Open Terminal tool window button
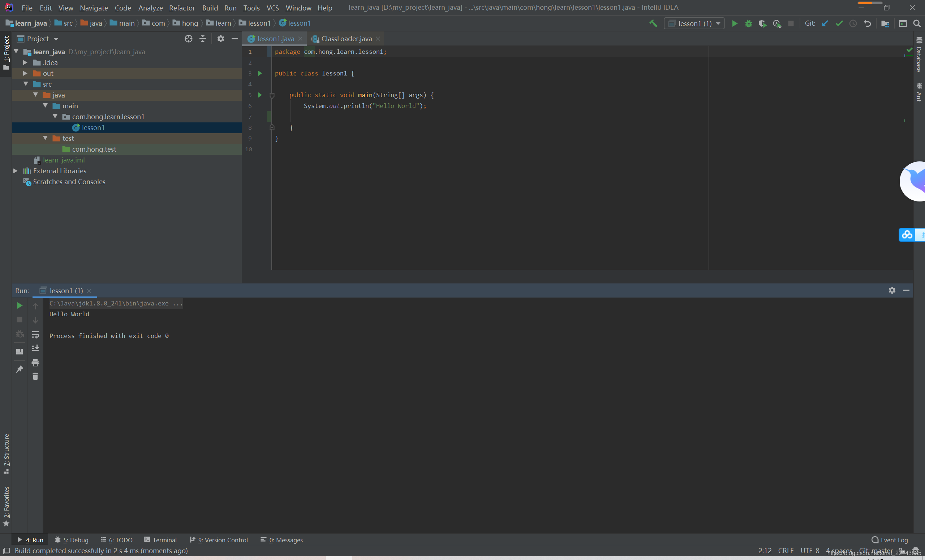925x560 pixels. point(160,540)
